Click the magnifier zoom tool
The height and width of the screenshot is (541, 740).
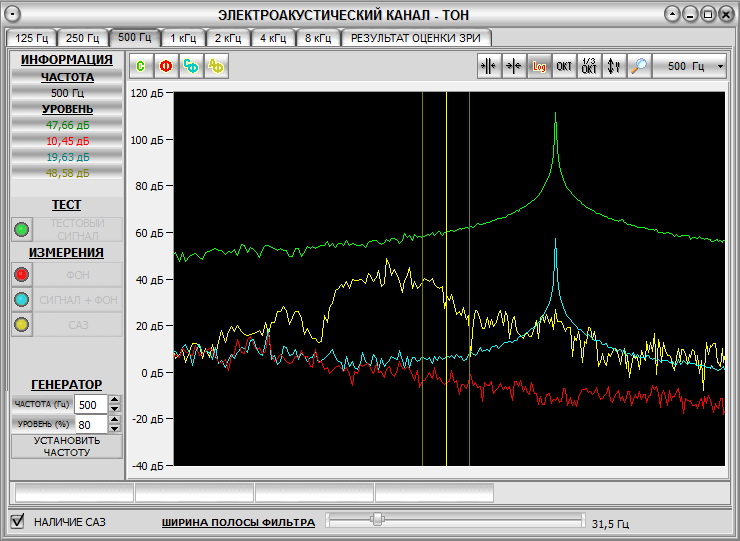pyautogui.click(x=638, y=67)
